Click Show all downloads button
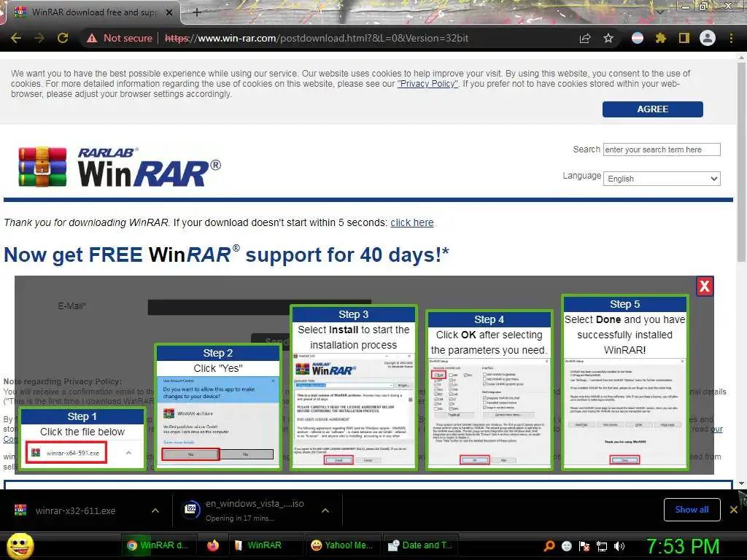Image resolution: width=747 pixels, height=560 pixels. tap(692, 510)
